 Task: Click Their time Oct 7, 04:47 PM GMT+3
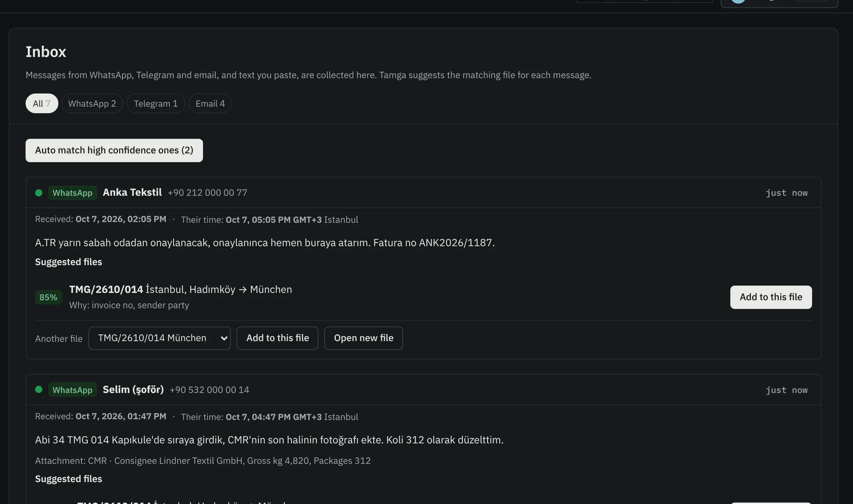[x=274, y=417]
